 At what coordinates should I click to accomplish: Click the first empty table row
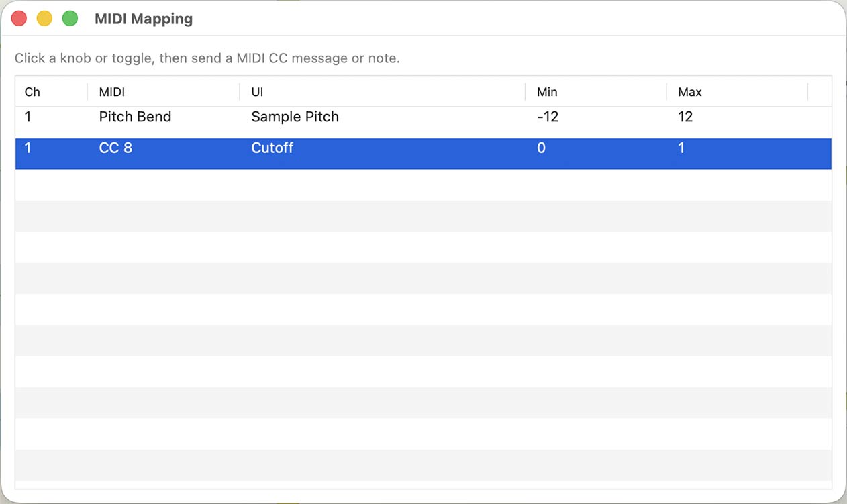click(423, 185)
